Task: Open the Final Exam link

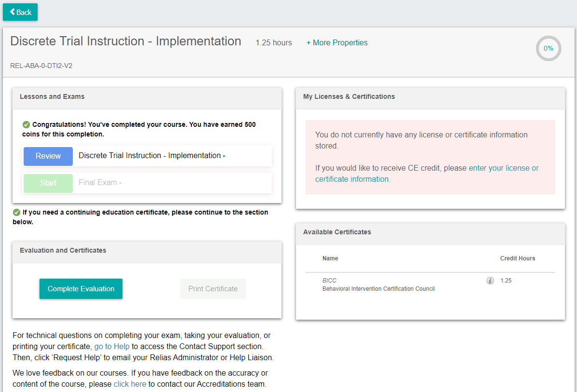Action: (98, 183)
